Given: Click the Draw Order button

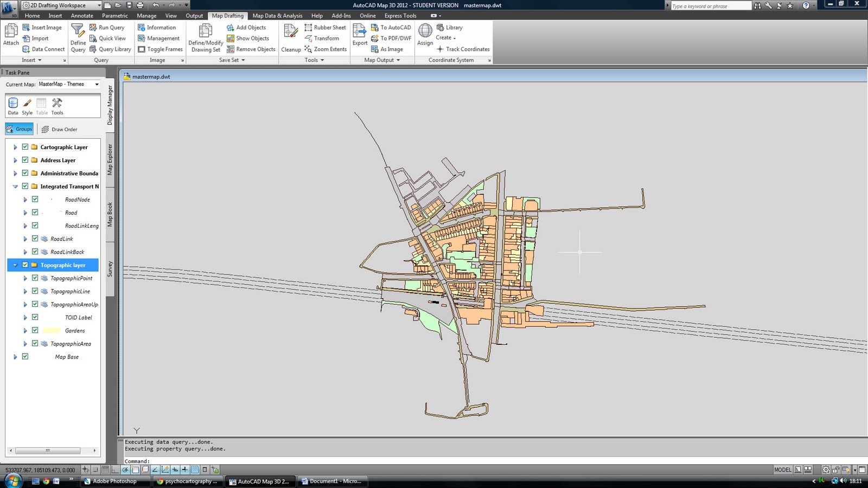Looking at the screenshot, I should pyautogui.click(x=61, y=129).
